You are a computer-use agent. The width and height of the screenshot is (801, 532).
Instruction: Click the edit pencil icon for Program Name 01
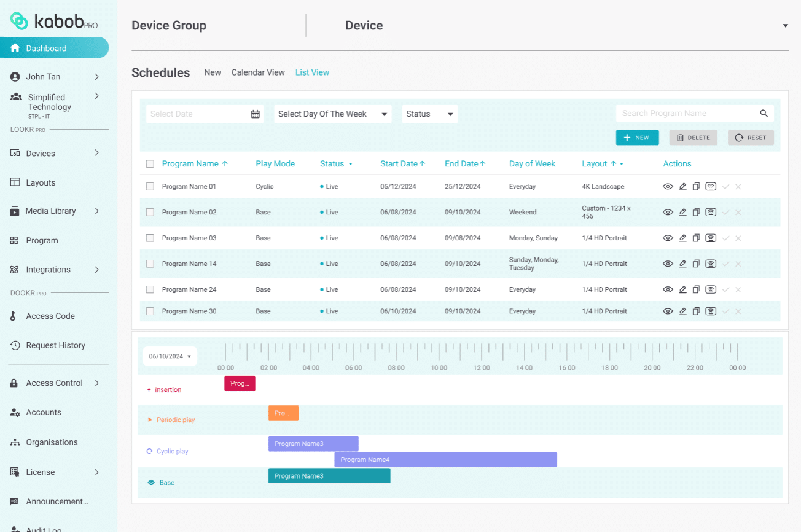click(x=682, y=187)
